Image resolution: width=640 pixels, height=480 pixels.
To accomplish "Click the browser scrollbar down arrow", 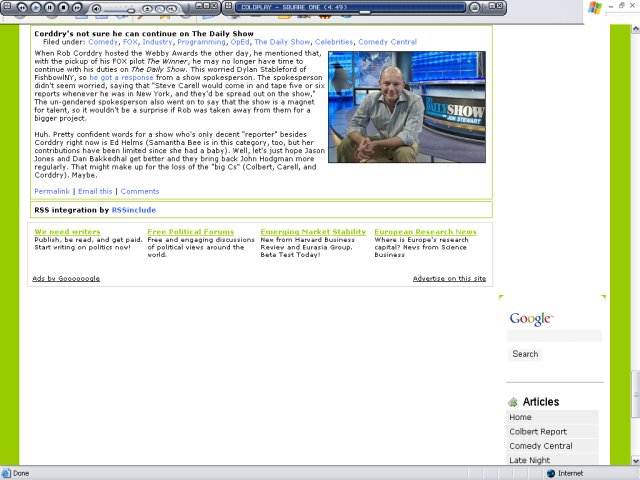I will [x=636, y=460].
